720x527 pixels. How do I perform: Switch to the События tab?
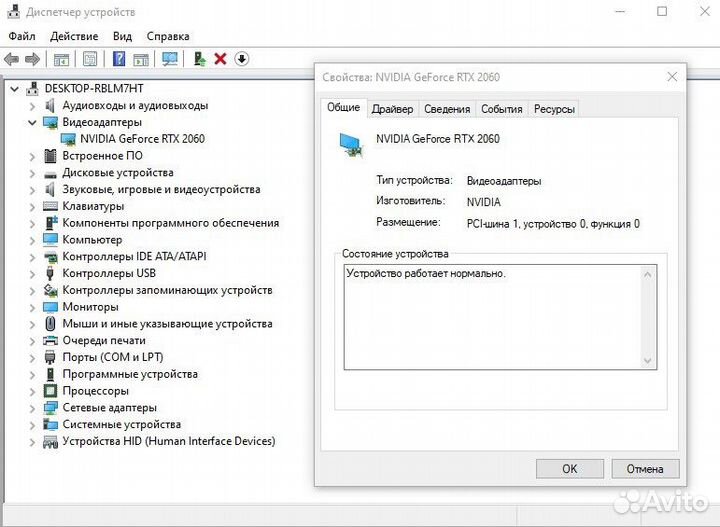pos(501,109)
